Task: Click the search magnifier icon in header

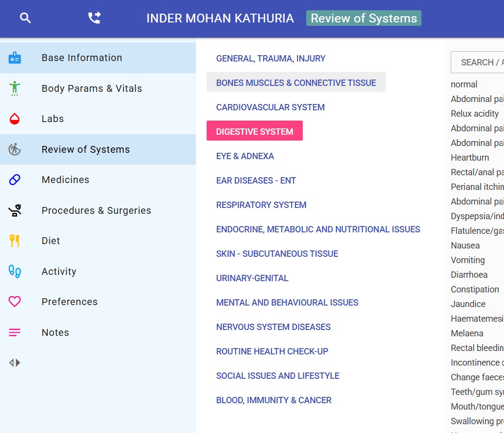Action: coord(25,19)
